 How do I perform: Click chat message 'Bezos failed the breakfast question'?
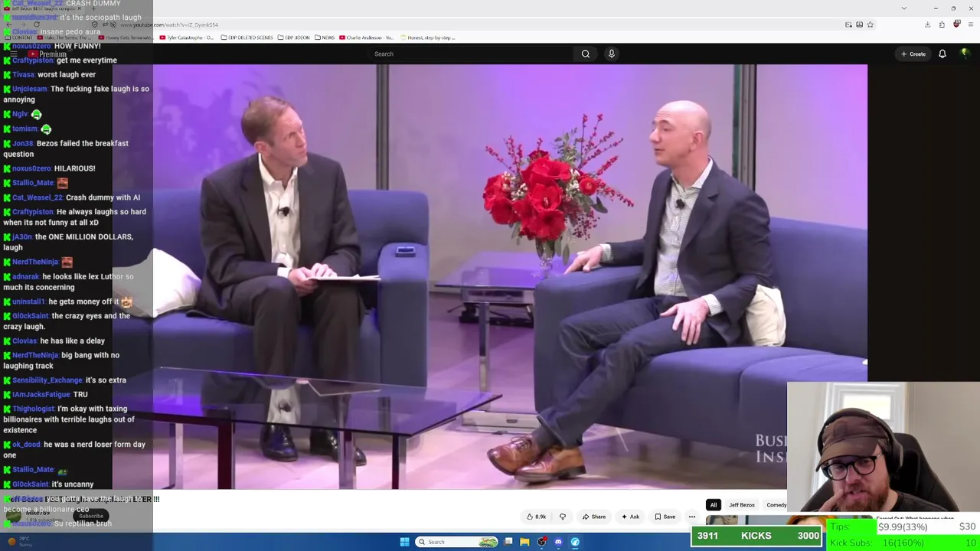66,148
